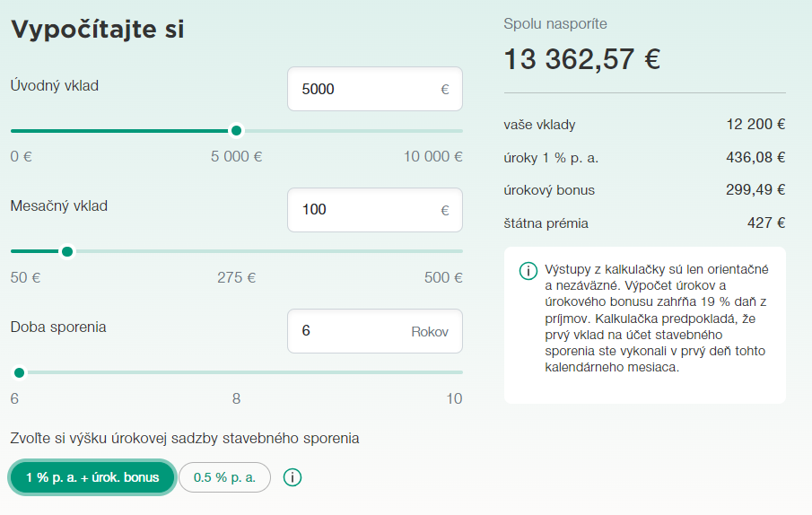Click the úrokový bonus result row
This screenshot has width=812, height=515.
(644, 190)
